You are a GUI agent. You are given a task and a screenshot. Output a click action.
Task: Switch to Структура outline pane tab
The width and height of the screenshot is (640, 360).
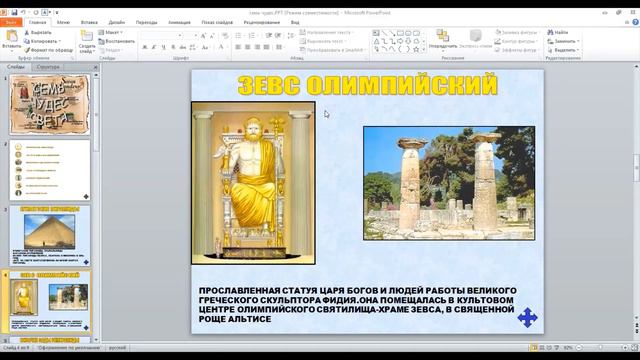click(48, 67)
